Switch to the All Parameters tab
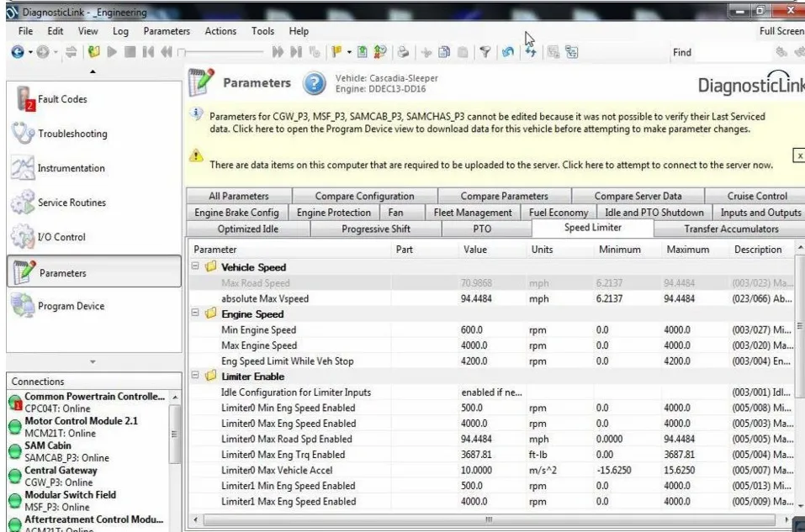 239,196
